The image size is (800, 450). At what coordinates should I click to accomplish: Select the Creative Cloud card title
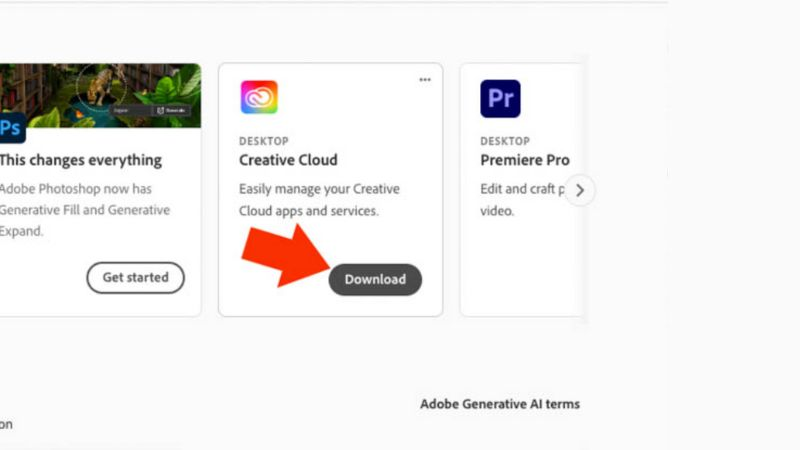(288, 160)
